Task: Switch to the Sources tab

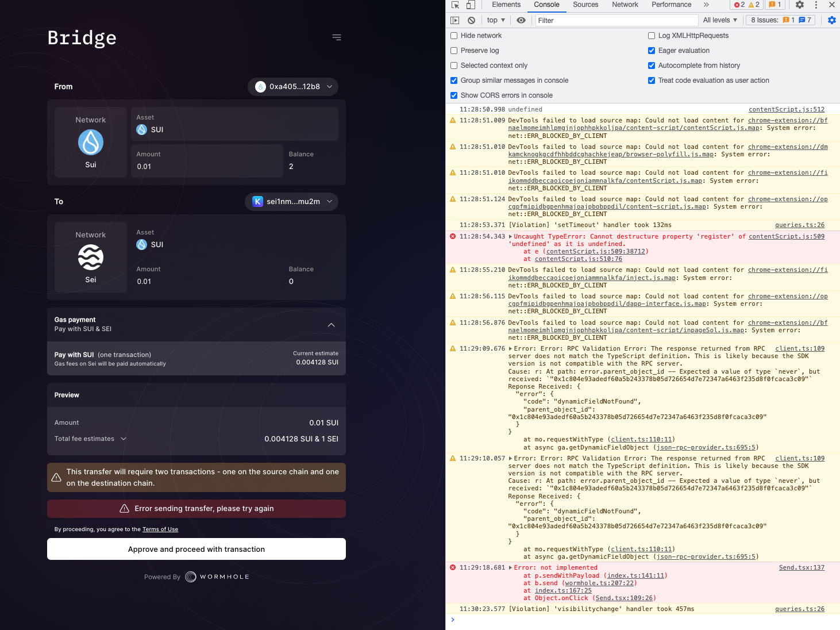Action: tap(585, 5)
